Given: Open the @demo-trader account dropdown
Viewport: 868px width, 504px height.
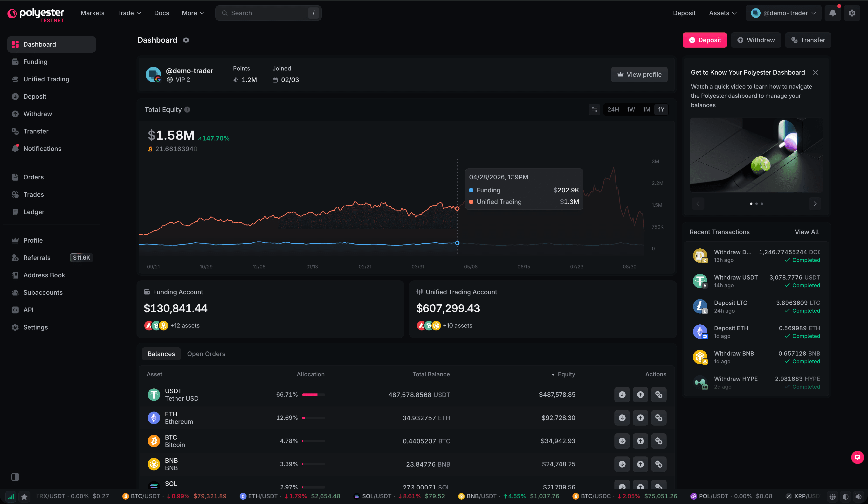Looking at the screenshot, I should (x=784, y=13).
